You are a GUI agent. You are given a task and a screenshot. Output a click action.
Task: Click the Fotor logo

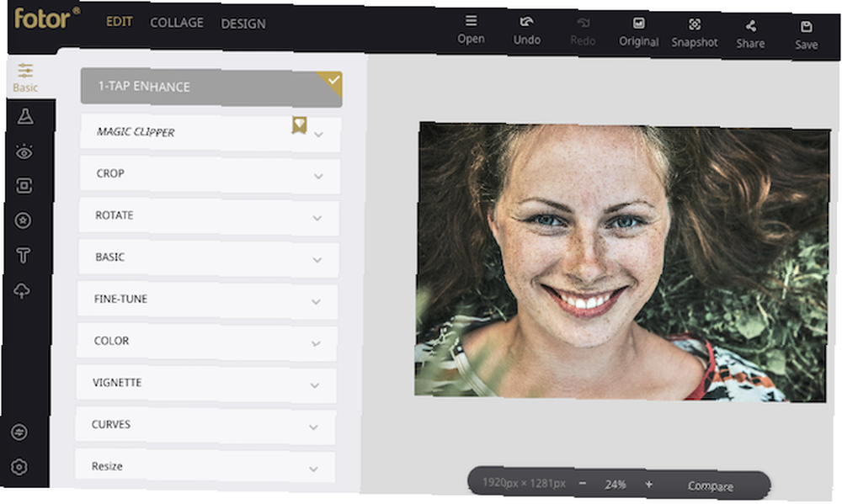(46, 19)
